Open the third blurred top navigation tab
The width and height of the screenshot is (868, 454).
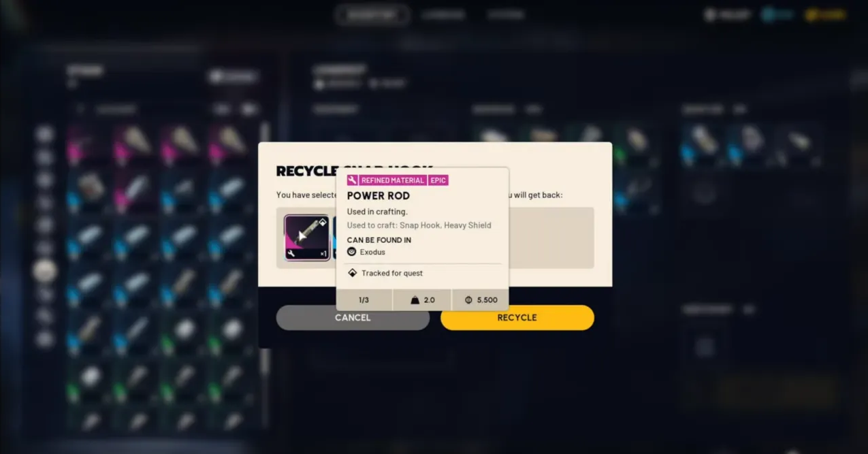[x=506, y=15]
